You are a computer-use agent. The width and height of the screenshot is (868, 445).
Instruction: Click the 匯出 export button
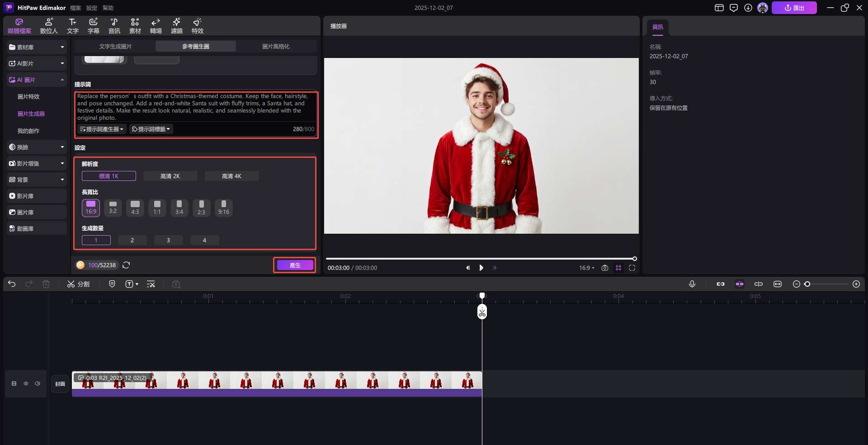(x=794, y=8)
